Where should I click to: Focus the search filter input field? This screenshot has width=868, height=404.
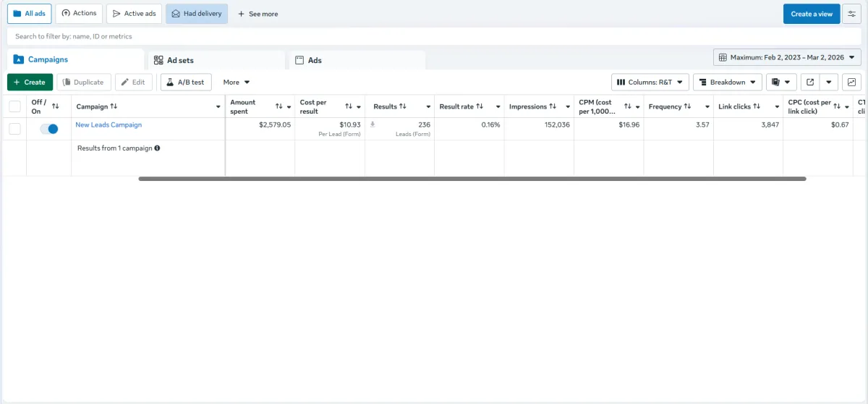click(x=434, y=36)
